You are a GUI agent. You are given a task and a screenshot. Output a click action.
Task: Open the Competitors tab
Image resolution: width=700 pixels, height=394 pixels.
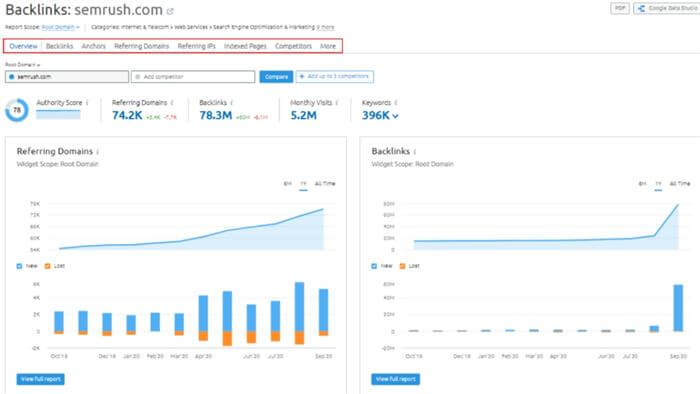[293, 46]
